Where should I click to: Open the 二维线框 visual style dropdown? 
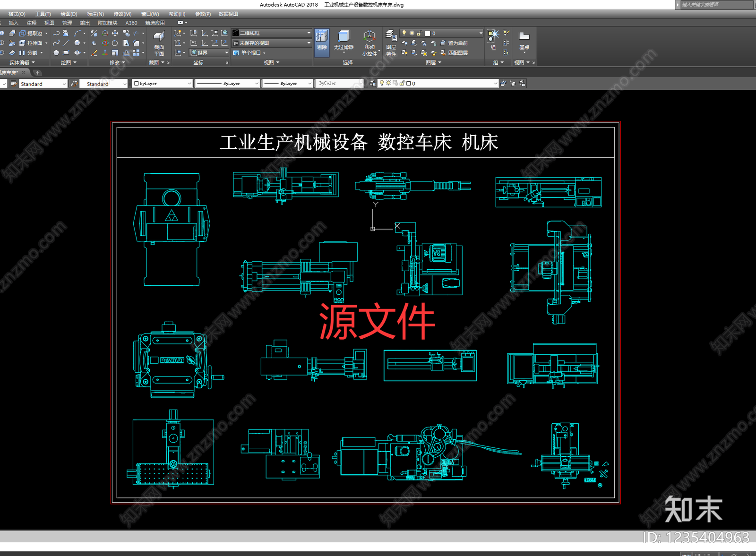tap(272, 33)
